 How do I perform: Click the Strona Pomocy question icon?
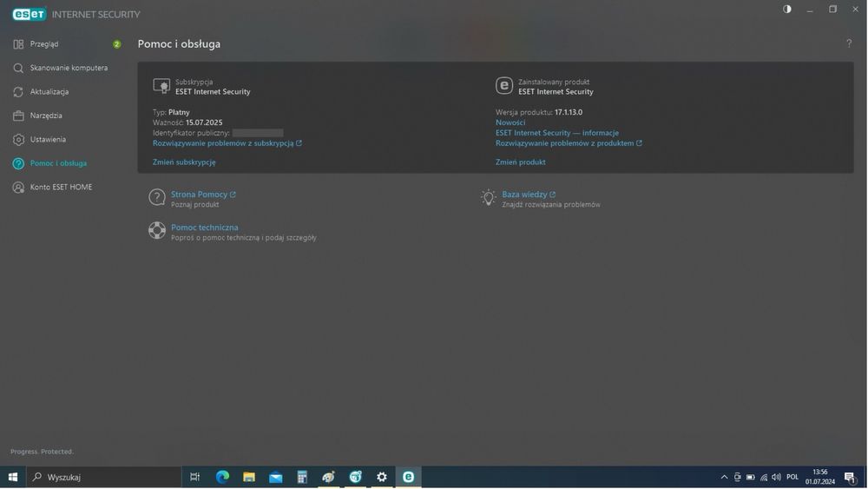coord(156,197)
